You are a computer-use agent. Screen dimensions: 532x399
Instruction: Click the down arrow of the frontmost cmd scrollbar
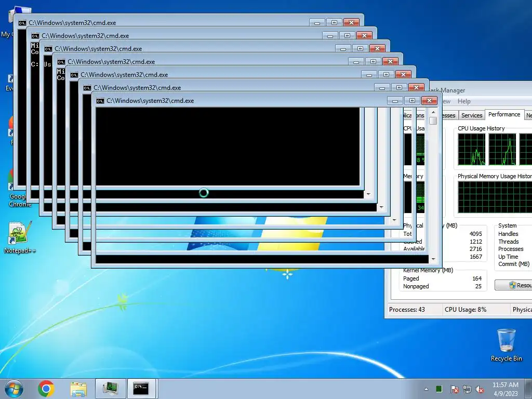pos(433,259)
